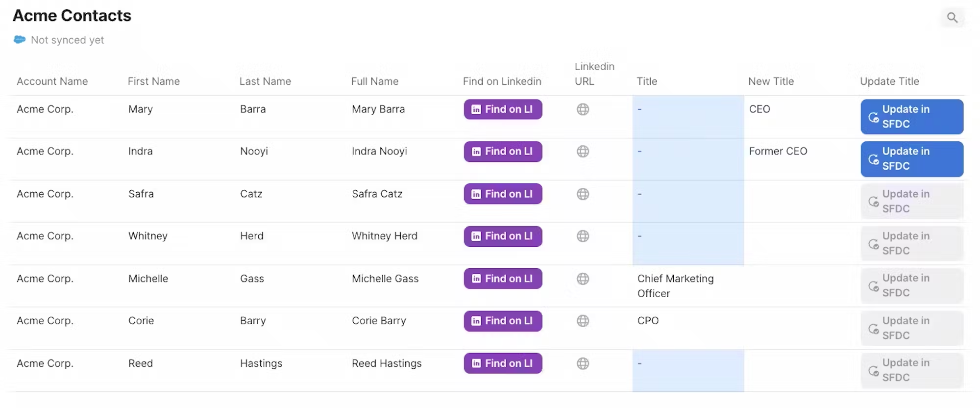The width and height of the screenshot is (980, 411).
Task: Select the Former CEO new title cell
Action: point(778,152)
